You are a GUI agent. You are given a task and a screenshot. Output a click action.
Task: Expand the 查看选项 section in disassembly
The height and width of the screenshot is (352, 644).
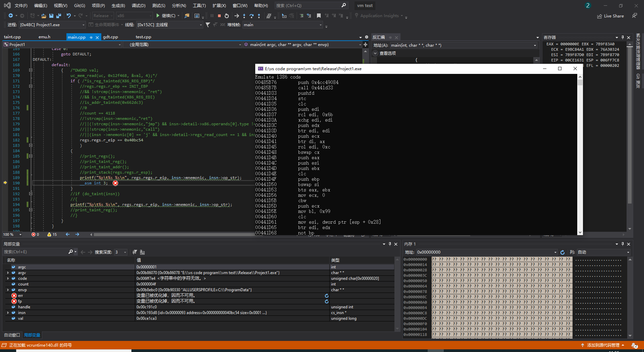tap(376, 53)
